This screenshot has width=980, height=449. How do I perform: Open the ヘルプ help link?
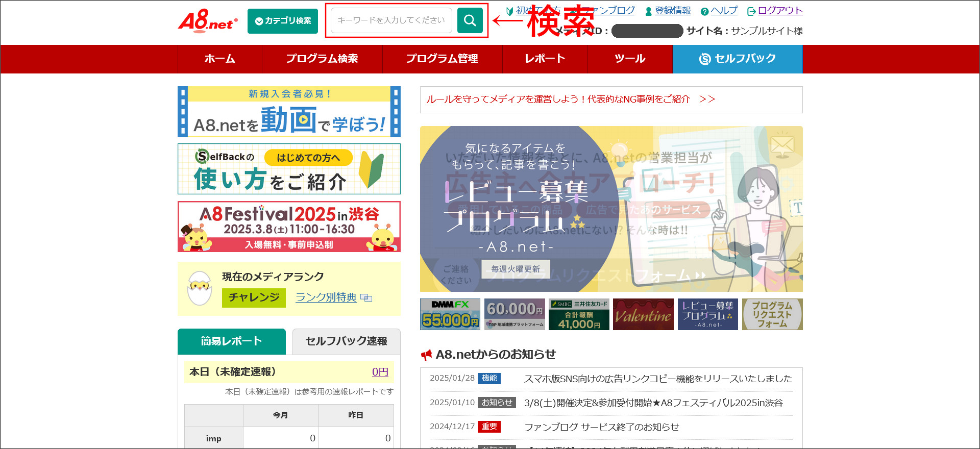tap(724, 11)
